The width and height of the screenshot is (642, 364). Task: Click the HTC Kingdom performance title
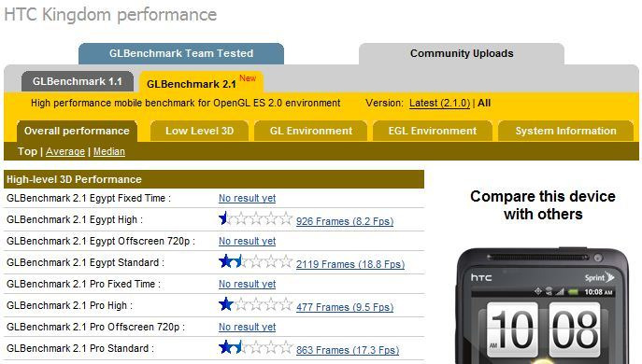[110, 15]
